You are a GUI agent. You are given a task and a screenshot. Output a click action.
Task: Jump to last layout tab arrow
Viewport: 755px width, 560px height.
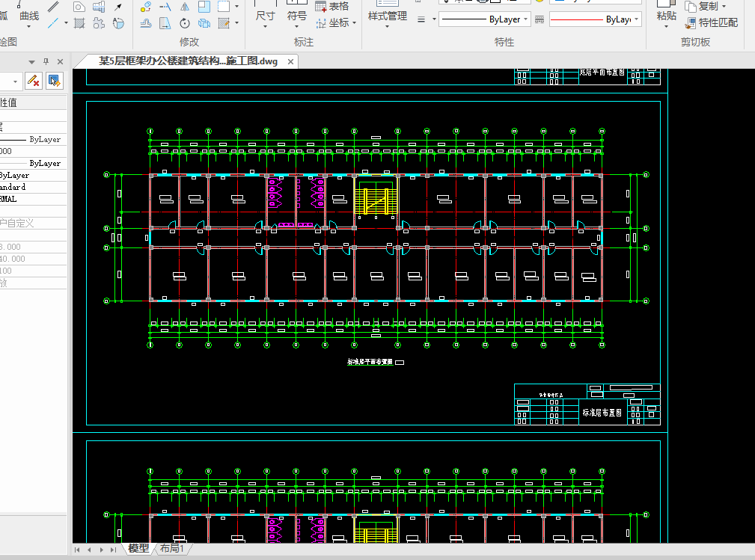(x=113, y=550)
